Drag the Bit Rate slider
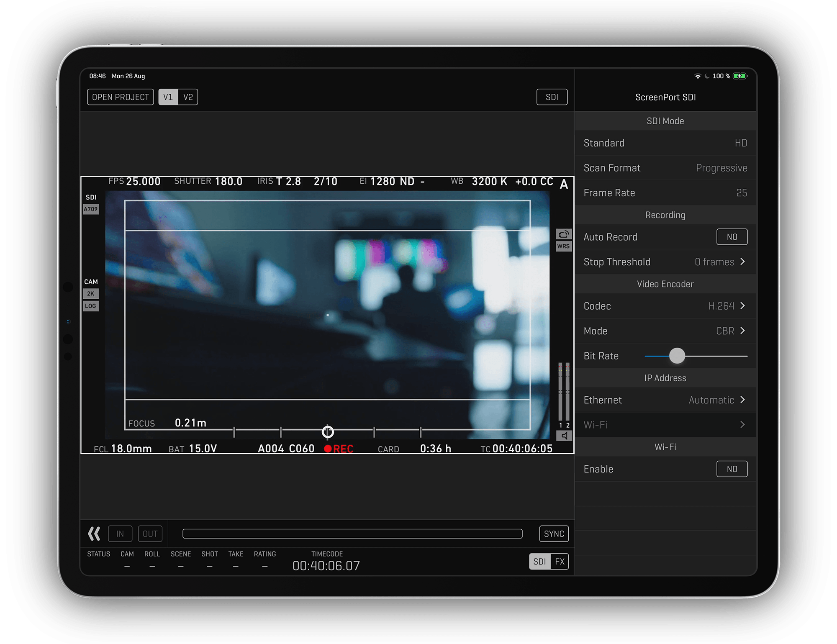This screenshot has width=837, height=644. (x=677, y=355)
